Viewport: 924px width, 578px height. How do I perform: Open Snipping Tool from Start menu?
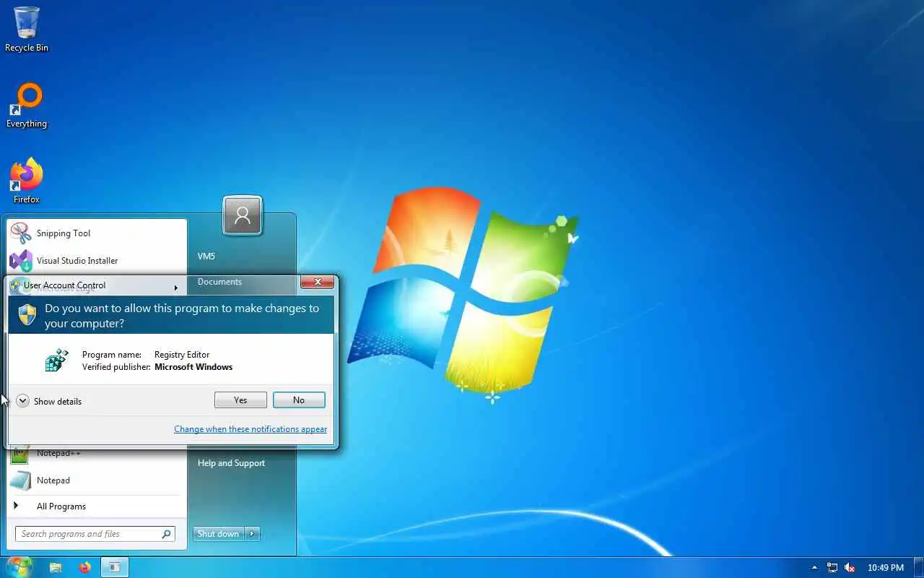[97, 233]
